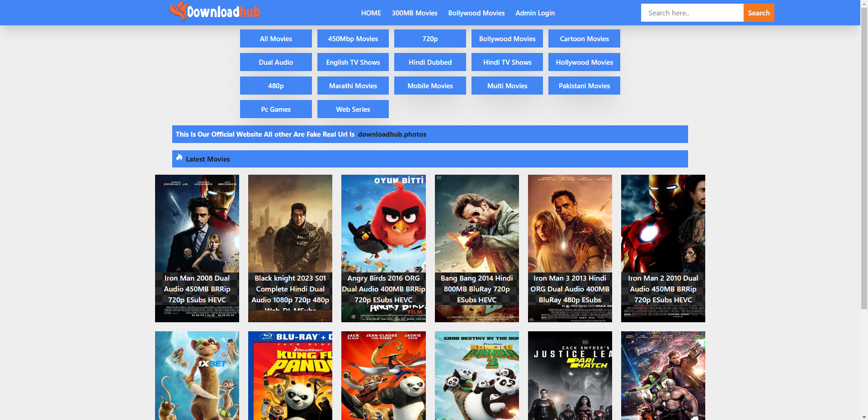
Task: Open the Justice League poster
Action: tap(570, 376)
